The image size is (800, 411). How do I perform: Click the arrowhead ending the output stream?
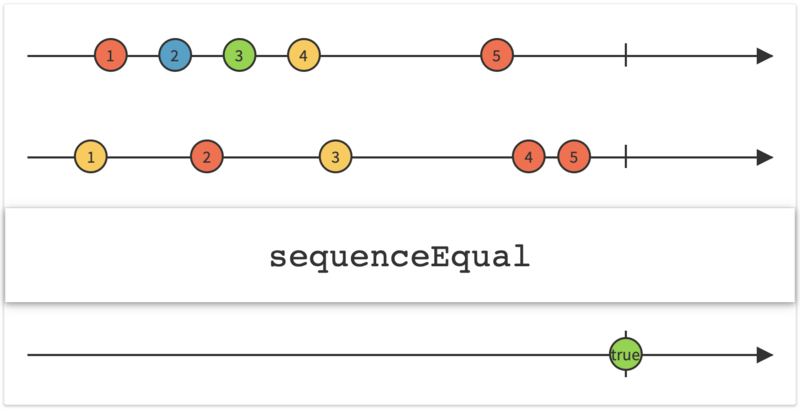pyautogui.click(x=765, y=355)
